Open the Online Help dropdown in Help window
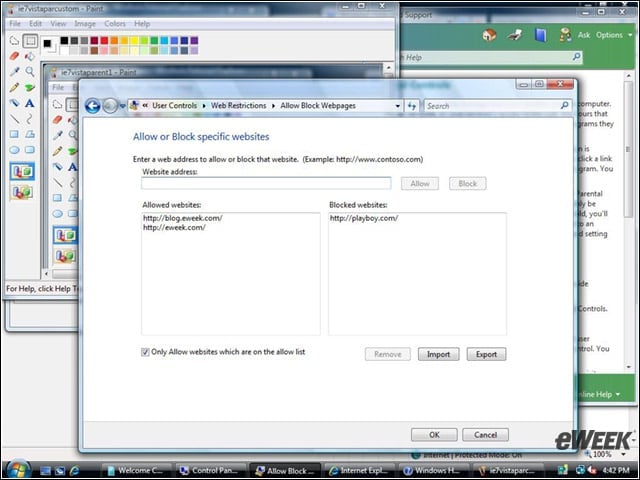Screen dimensions: 640x480 pyautogui.click(x=599, y=394)
